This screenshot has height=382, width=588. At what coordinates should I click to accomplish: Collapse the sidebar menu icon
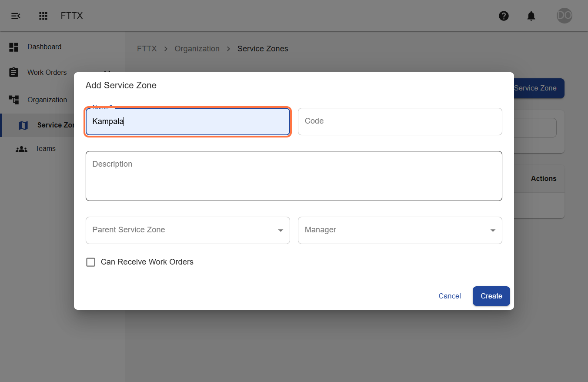coord(16,16)
